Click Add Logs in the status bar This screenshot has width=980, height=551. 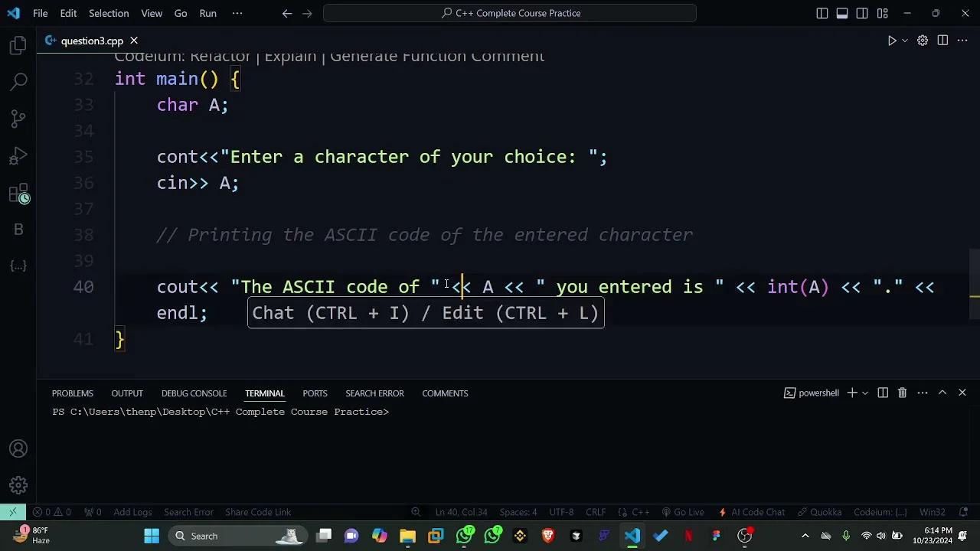click(132, 512)
